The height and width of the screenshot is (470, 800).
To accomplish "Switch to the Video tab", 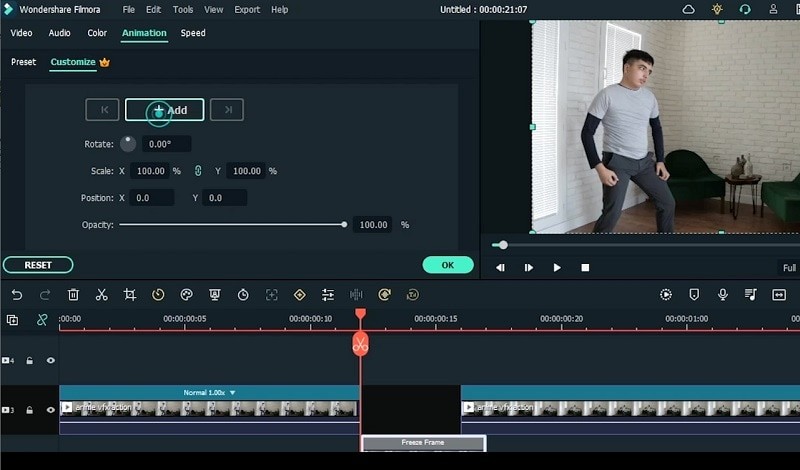I will [21, 33].
